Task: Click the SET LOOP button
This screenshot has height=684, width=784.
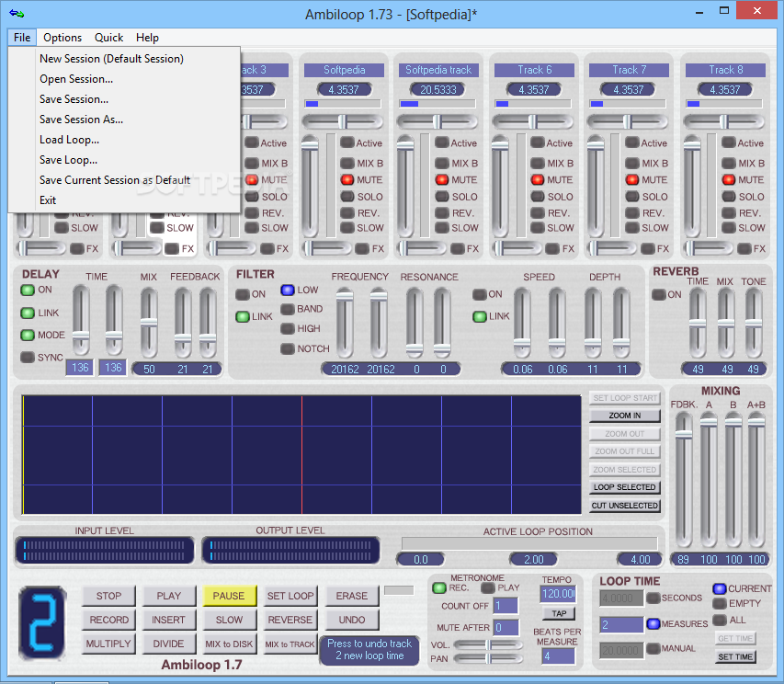Action: pos(290,596)
